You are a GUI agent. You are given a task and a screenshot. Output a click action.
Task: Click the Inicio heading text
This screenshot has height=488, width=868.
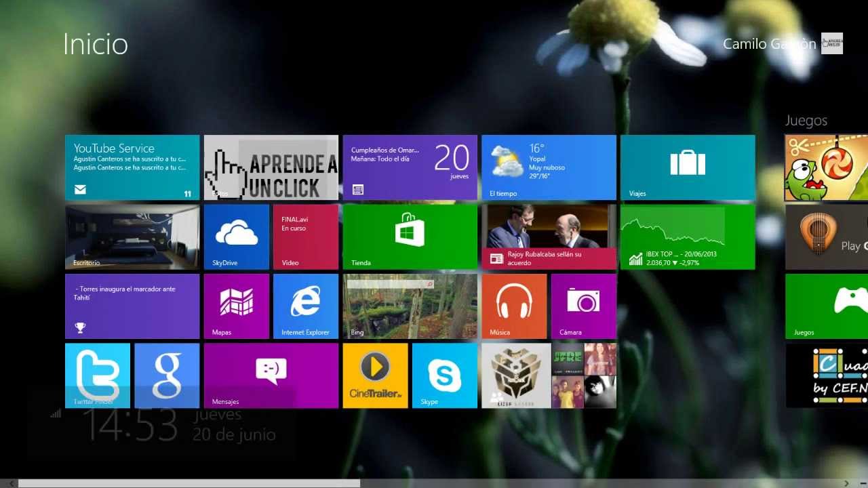96,44
